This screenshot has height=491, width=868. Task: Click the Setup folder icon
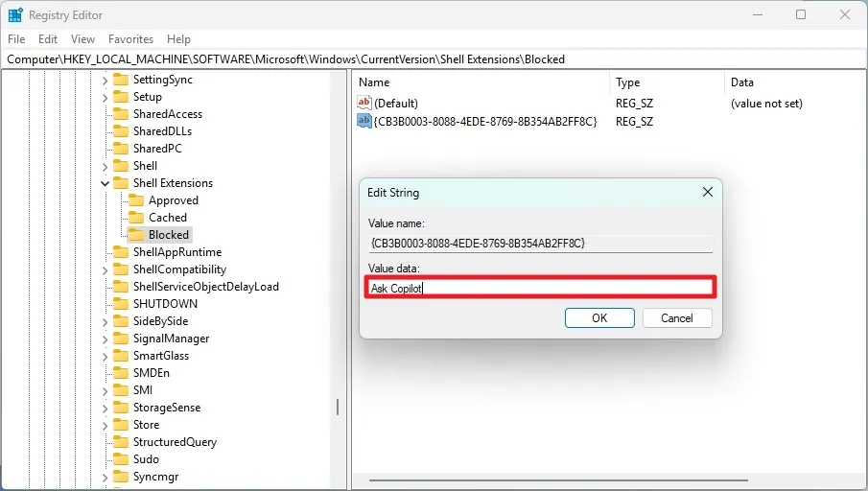pyautogui.click(x=121, y=97)
